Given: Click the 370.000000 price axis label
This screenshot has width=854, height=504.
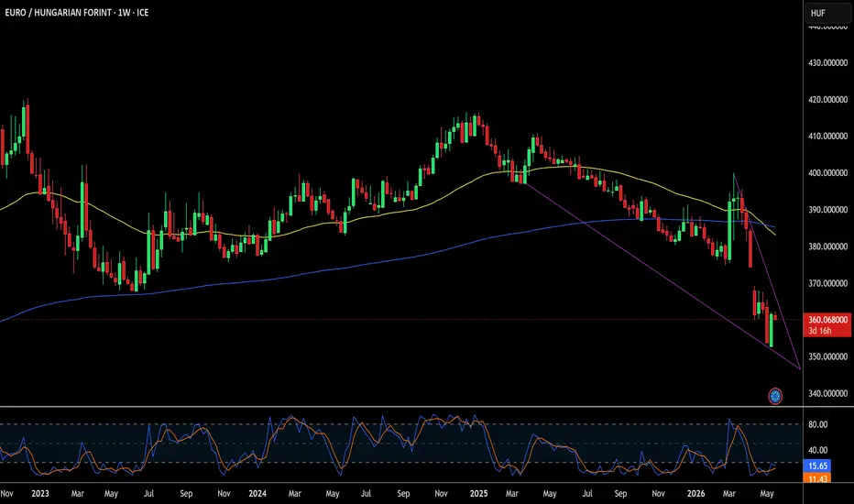Looking at the screenshot, I should pos(827,283).
